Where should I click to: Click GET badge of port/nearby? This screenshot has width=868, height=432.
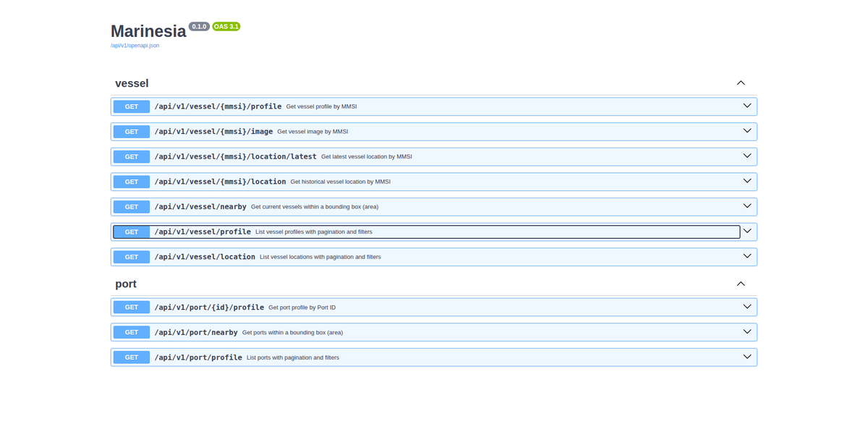[x=132, y=332]
